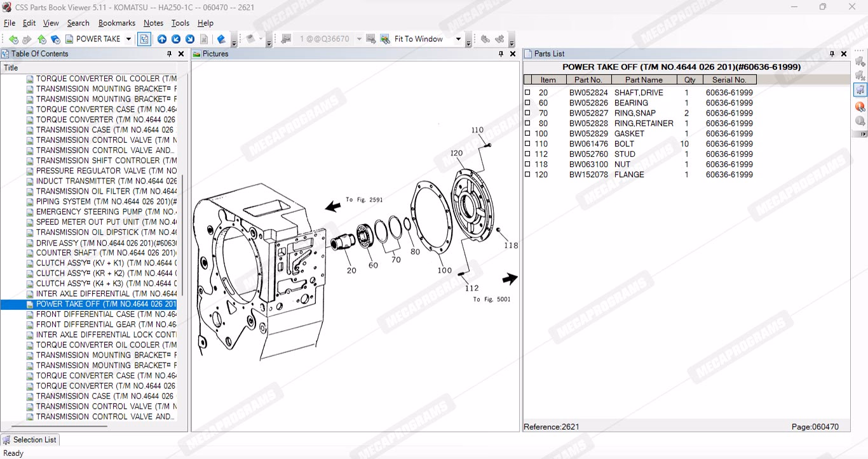Pin the Table Of Contents panel
Viewport: 868px width, 459px height.
coord(169,54)
